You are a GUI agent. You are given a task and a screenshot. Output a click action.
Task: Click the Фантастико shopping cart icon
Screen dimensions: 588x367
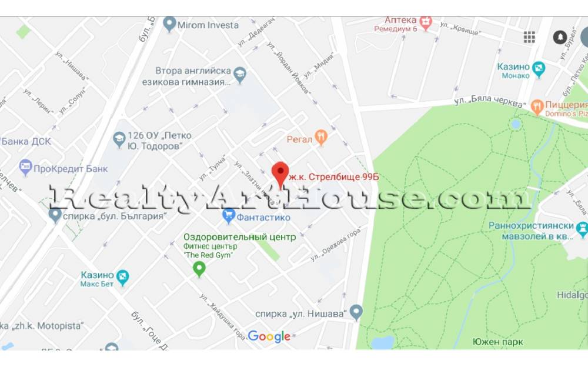pos(228,216)
